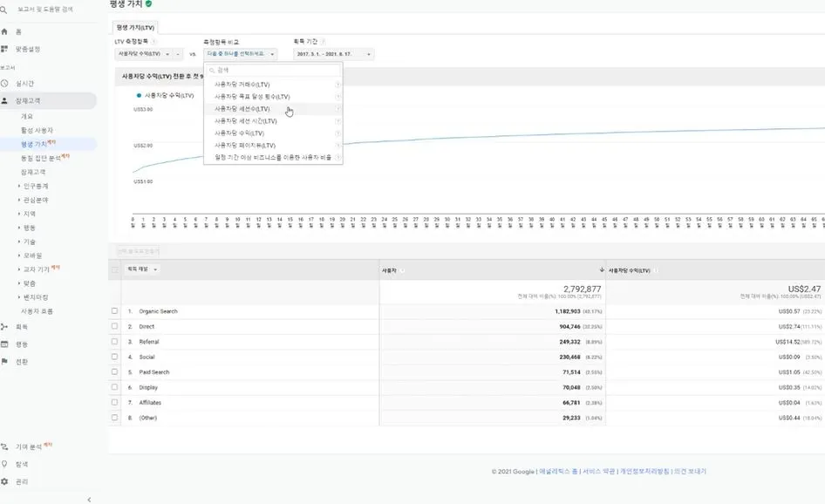The image size is (825, 504).
Task: Open the Customization (맞춤설정) dashboard icon
Action: point(4,49)
